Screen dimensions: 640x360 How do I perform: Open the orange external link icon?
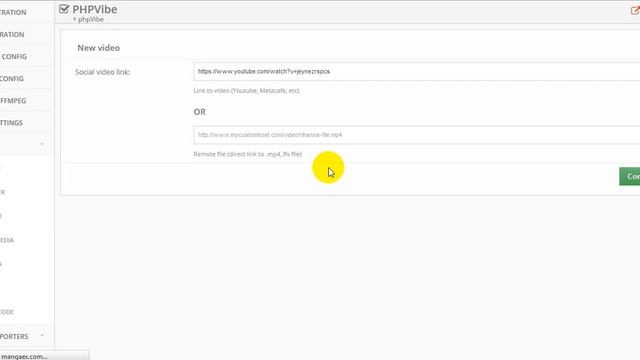coord(635,11)
